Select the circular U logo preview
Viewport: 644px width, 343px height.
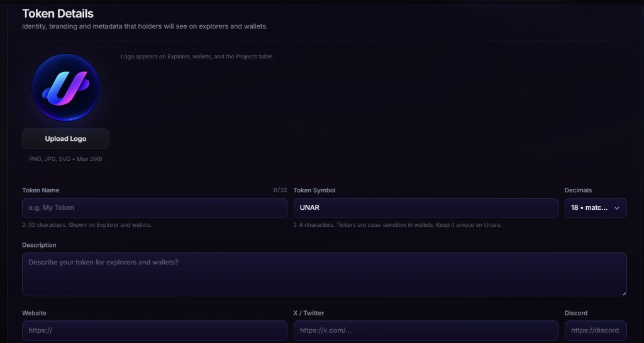pos(65,88)
